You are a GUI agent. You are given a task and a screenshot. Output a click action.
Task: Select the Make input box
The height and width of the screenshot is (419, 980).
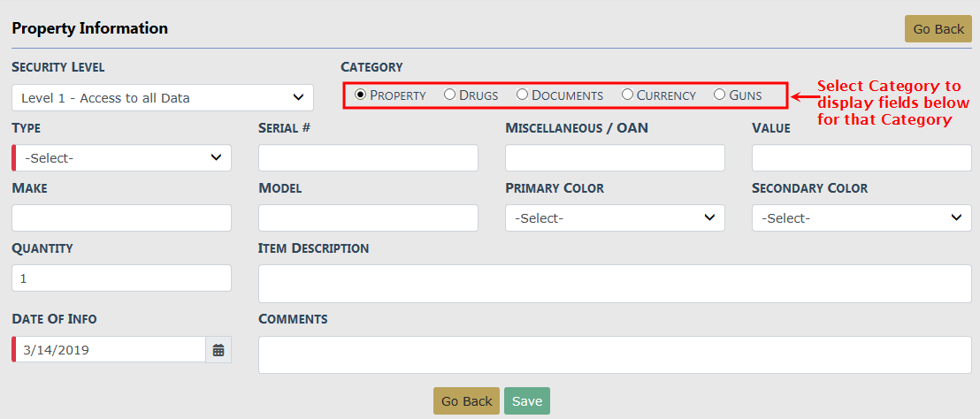pos(121,218)
